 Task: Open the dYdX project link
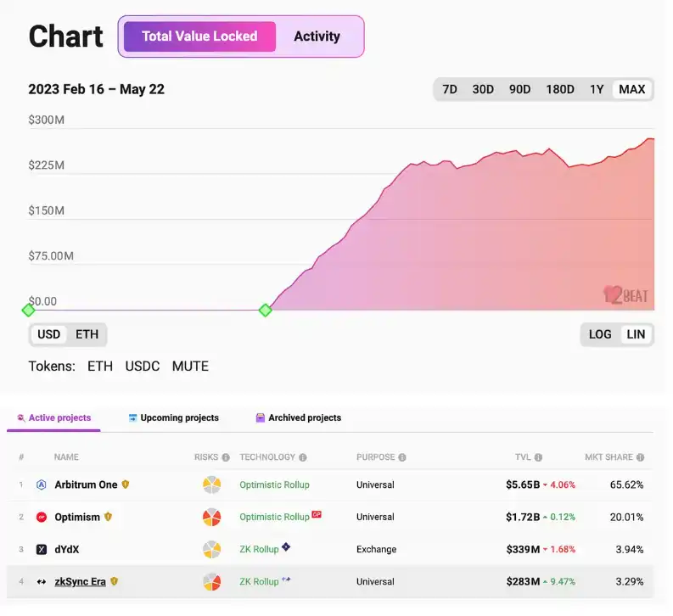click(x=67, y=550)
